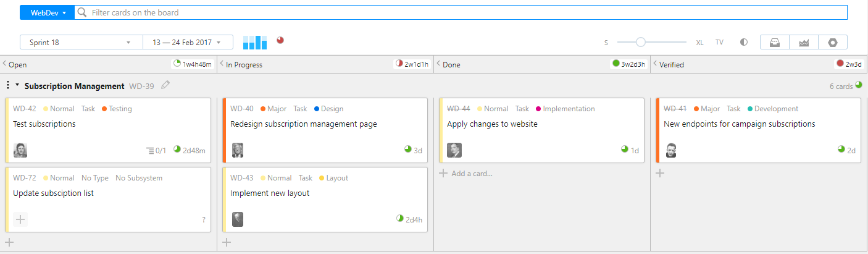Select TV card size mode

[719, 42]
